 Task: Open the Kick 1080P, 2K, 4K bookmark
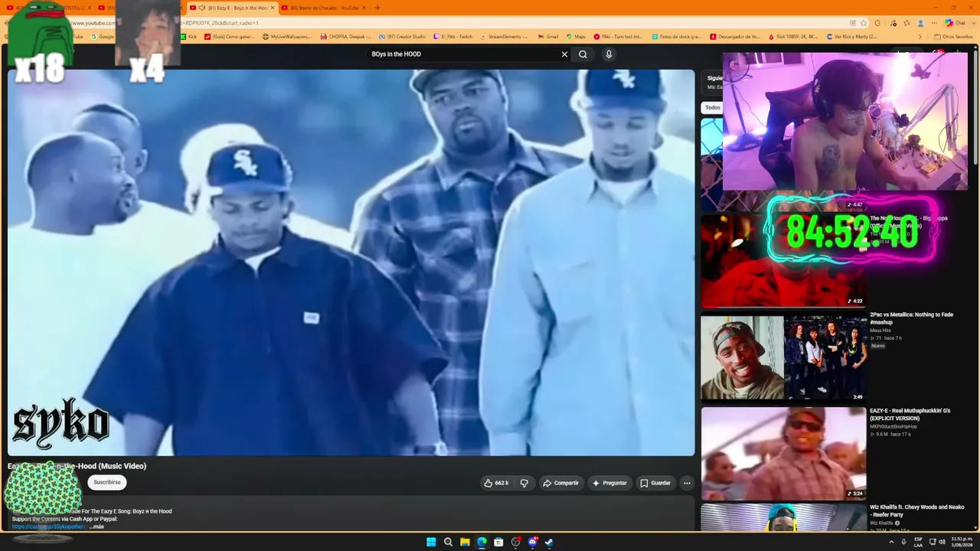tap(792, 36)
